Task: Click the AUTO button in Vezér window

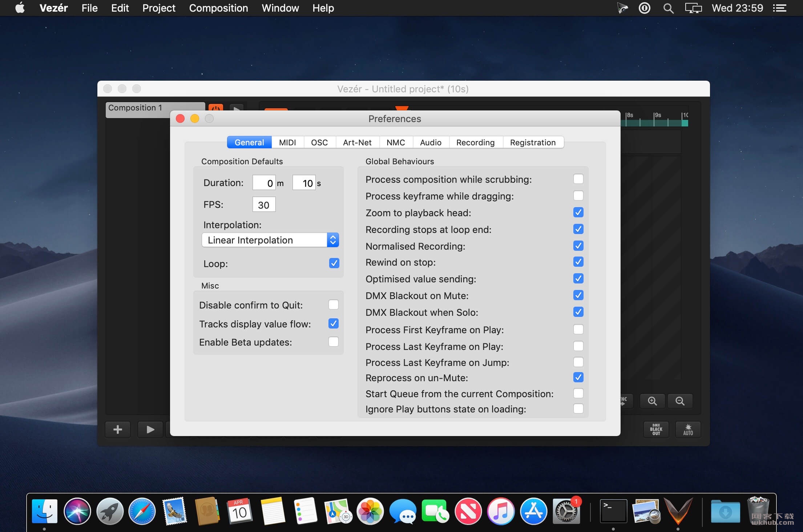Action: [x=688, y=430]
